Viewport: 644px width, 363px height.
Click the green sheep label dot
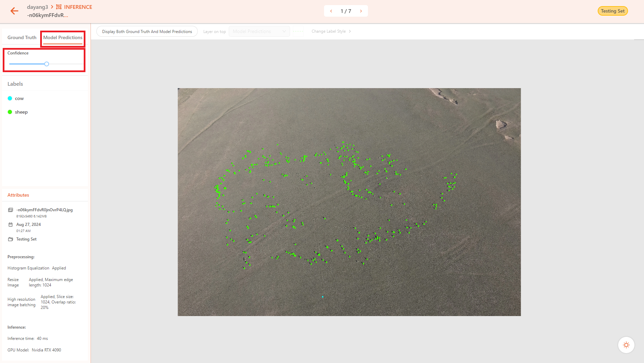coord(10,112)
